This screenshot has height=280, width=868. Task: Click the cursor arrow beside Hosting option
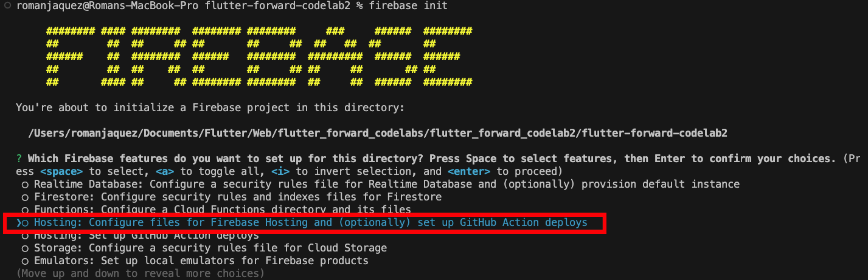point(19,223)
